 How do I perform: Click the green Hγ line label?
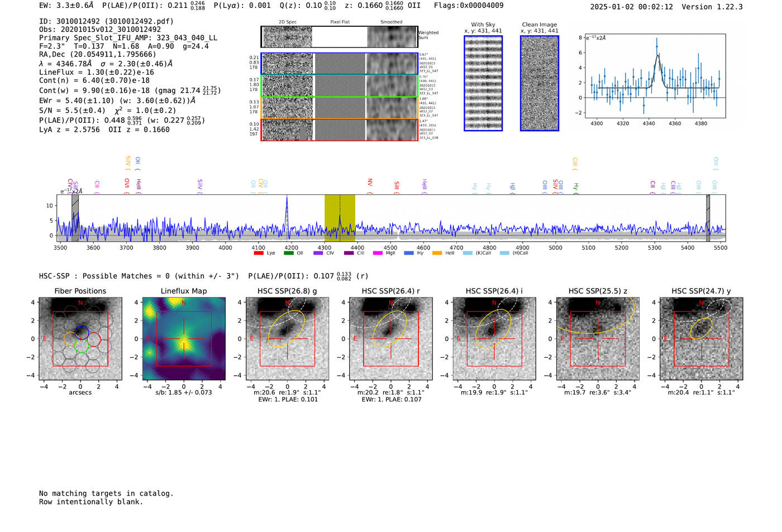[x=575, y=188]
